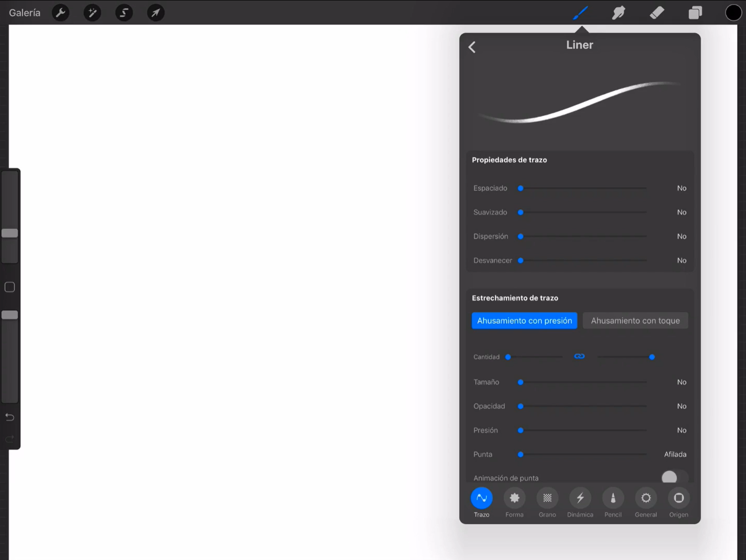Viewport: 746px width, 560px height.
Task: Switch to the General tab
Action: pos(646,502)
